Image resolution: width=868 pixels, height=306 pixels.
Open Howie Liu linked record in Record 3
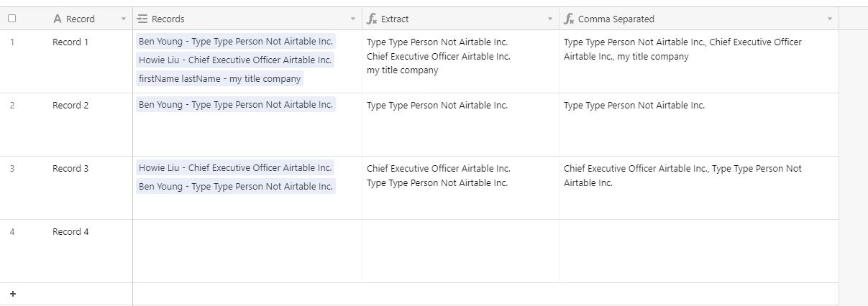(235, 168)
